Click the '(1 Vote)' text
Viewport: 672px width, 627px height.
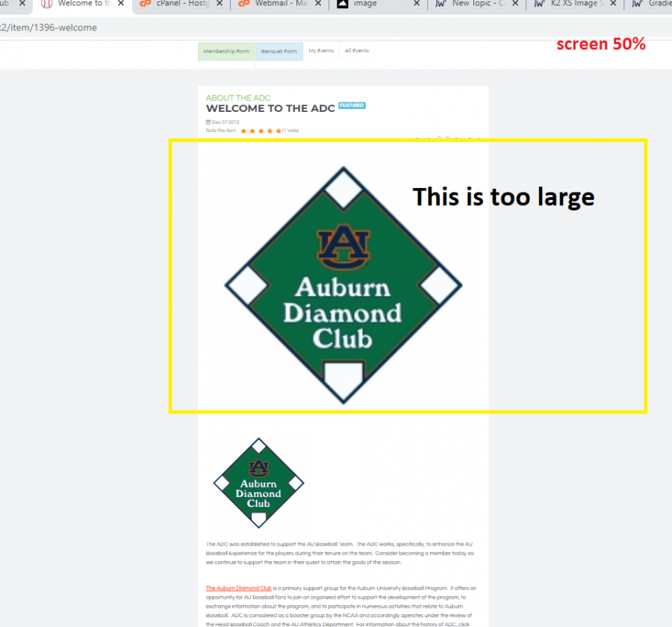pos(290,131)
